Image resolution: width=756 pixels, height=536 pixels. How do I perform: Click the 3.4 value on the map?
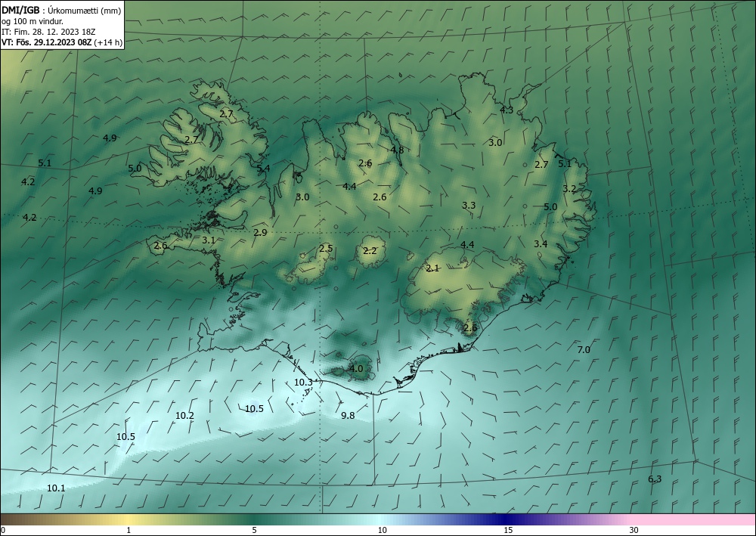541,244
